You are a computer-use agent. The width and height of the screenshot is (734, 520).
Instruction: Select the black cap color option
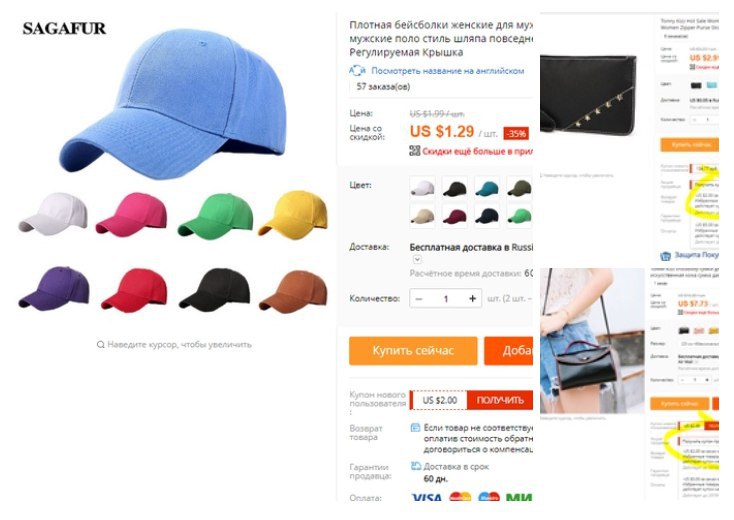coord(455,188)
